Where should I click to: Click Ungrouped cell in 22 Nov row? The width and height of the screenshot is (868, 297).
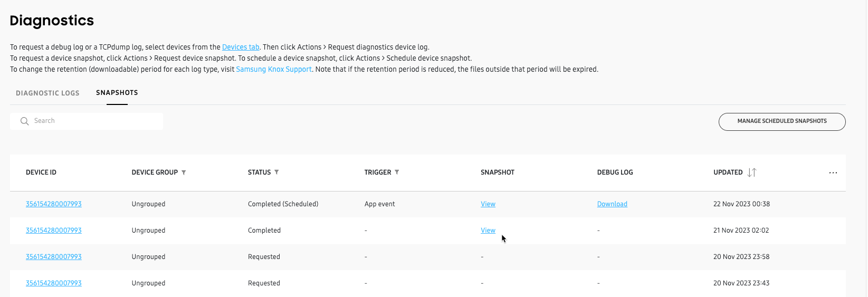148,204
